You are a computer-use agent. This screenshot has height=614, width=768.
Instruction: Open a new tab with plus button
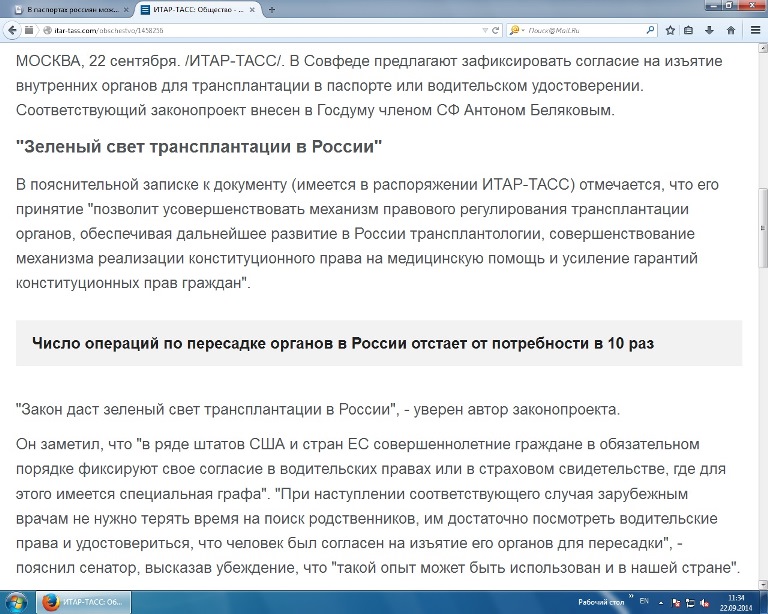point(272,10)
